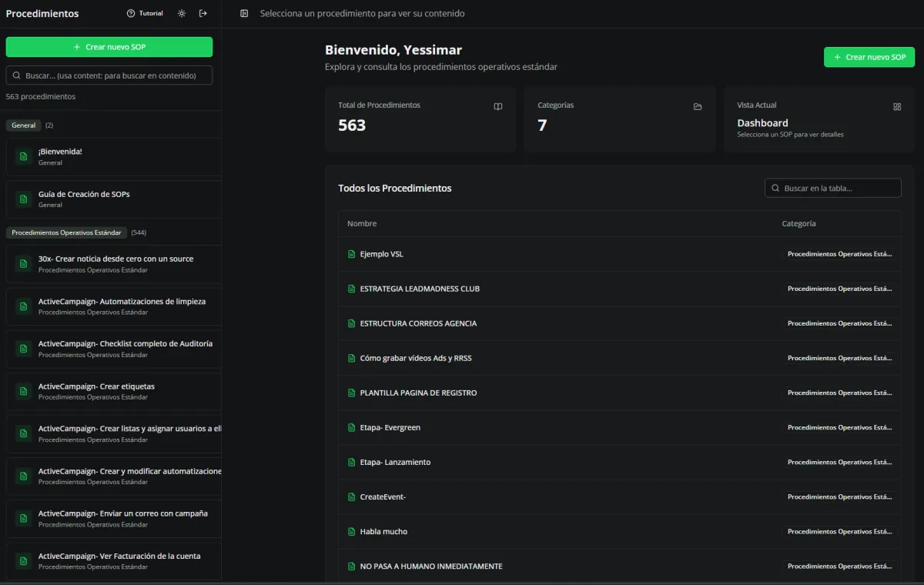Open the ¡Bienvenida! document icon
The height and width of the screenshot is (585, 924).
pos(24,156)
